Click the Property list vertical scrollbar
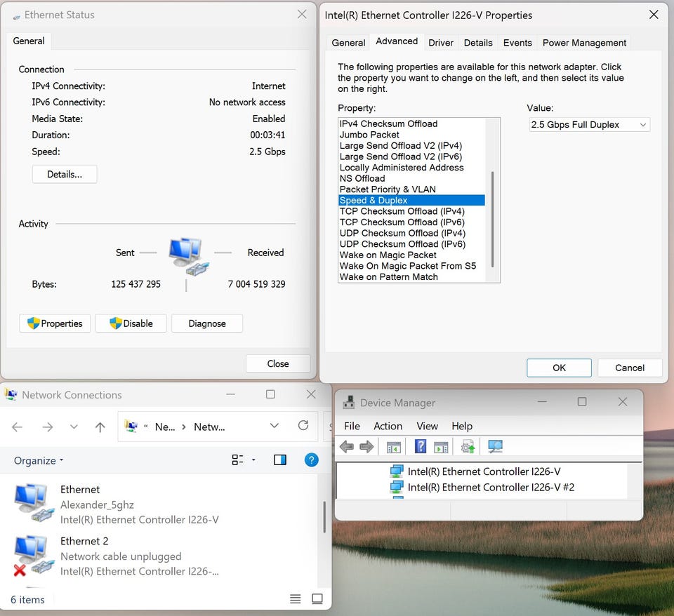The width and height of the screenshot is (674, 616). click(493, 217)
